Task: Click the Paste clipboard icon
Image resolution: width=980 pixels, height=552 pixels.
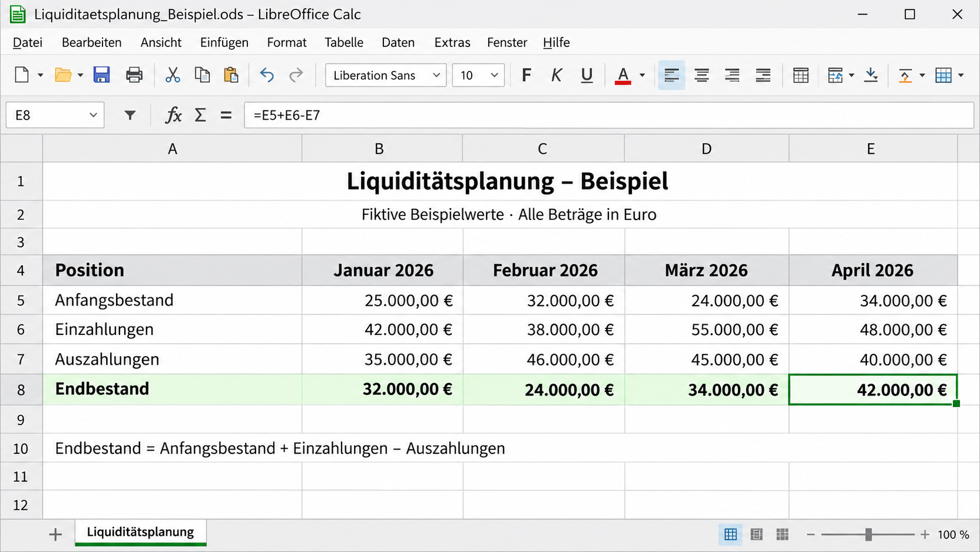Action: (x=231, y=75)
